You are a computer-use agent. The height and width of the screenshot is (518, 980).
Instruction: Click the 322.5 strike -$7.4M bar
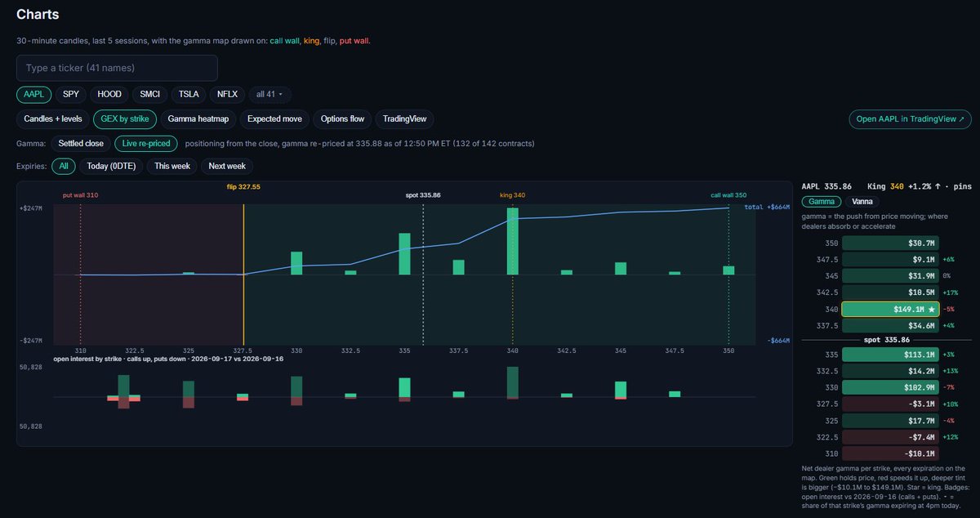pyautogui.click(x=890, y=437)
